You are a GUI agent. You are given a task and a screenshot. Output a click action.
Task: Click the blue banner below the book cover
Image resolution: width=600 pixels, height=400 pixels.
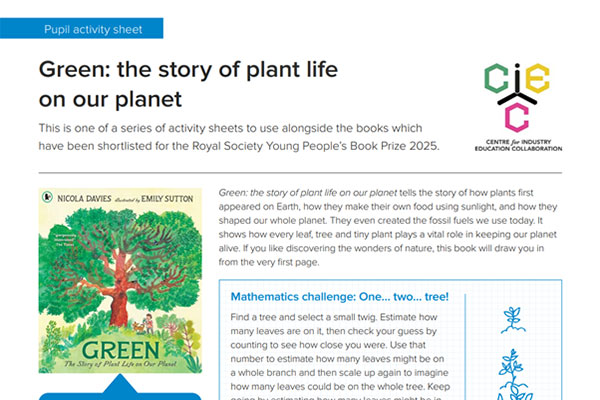pyautogui.click(x=119, y=396)
